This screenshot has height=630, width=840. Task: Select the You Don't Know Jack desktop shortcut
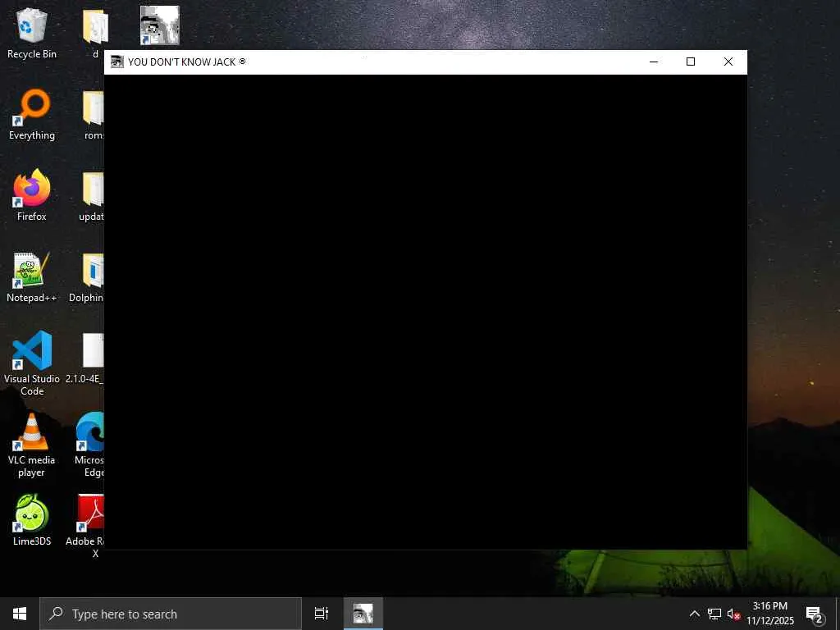160,25
